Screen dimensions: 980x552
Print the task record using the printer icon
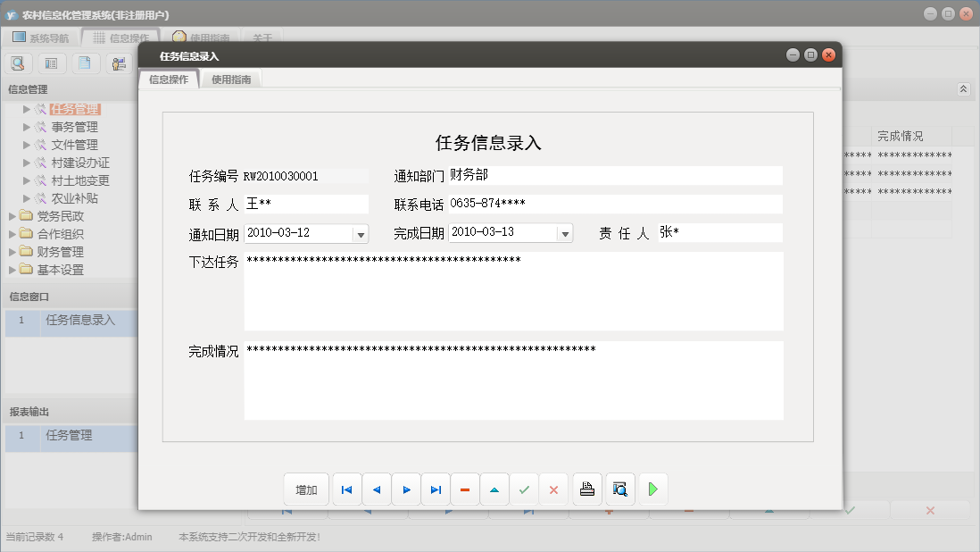click(x=586, y=489)
